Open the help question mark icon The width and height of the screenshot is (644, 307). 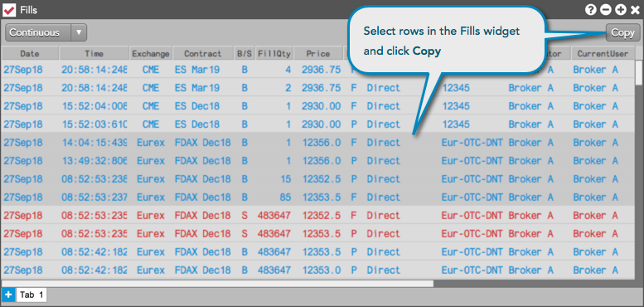tap(590, 9)
